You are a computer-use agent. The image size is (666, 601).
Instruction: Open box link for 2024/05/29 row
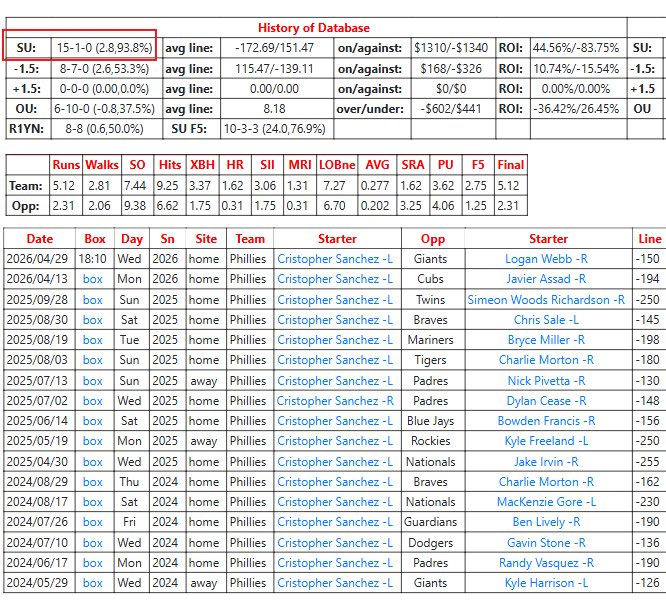[93, 583]
